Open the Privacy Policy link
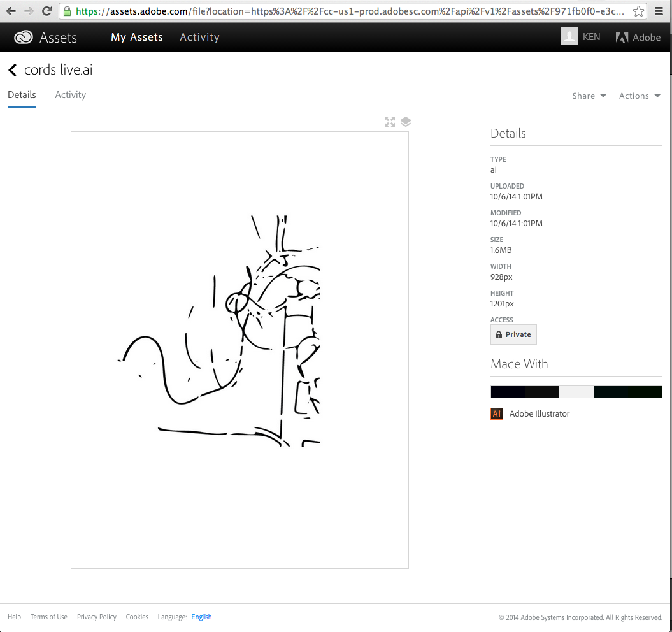Viewport: 672px width, 632px height. pyautogui.click(x=97, y=617)
